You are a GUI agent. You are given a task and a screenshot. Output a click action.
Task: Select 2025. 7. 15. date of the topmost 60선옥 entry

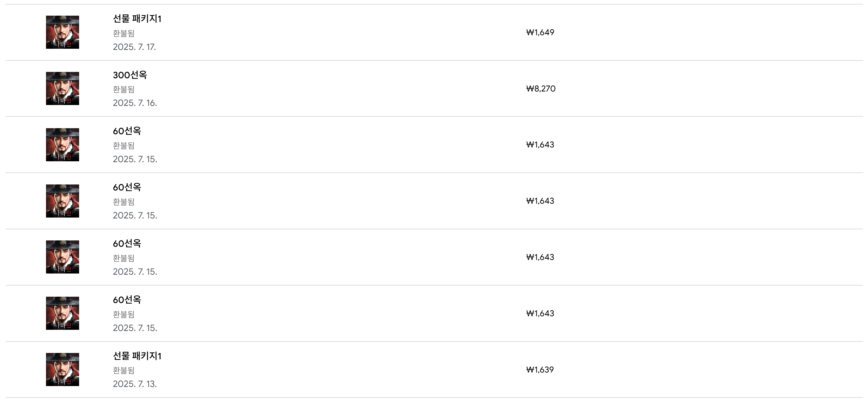[135, 159]
